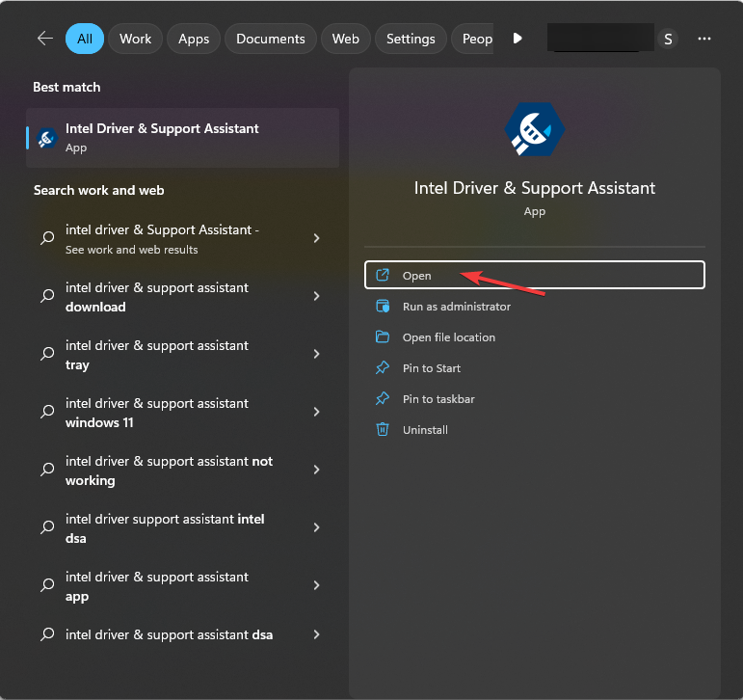Viewport: 743px width, 700px height.
Task: Click search icon beside 'windows 11' suggestion
Action: (x=47, y=411)
